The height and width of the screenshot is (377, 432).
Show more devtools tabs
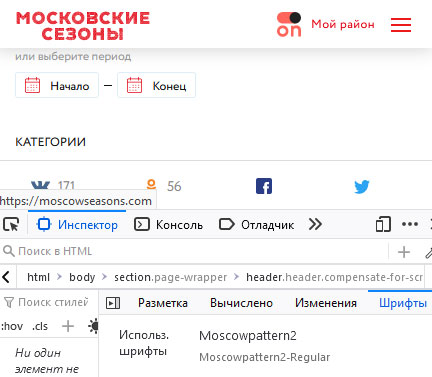coord(315,224)
